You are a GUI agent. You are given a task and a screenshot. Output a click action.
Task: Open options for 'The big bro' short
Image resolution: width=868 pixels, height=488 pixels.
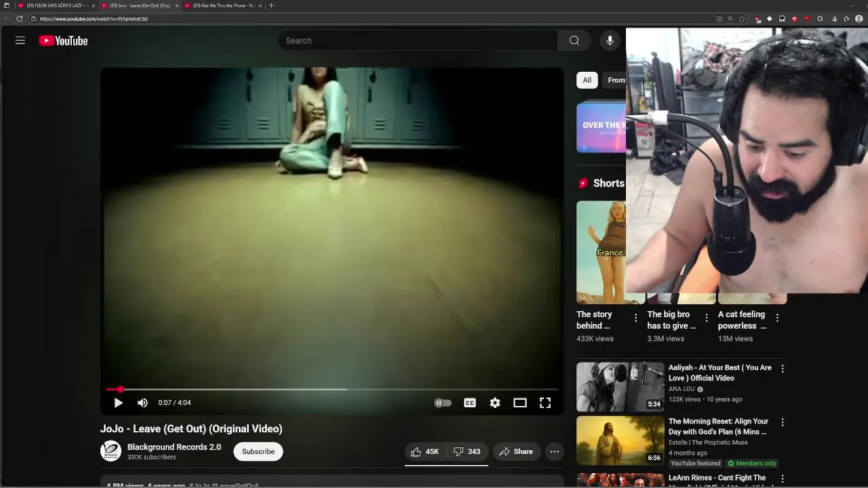(x=707, y=318)
